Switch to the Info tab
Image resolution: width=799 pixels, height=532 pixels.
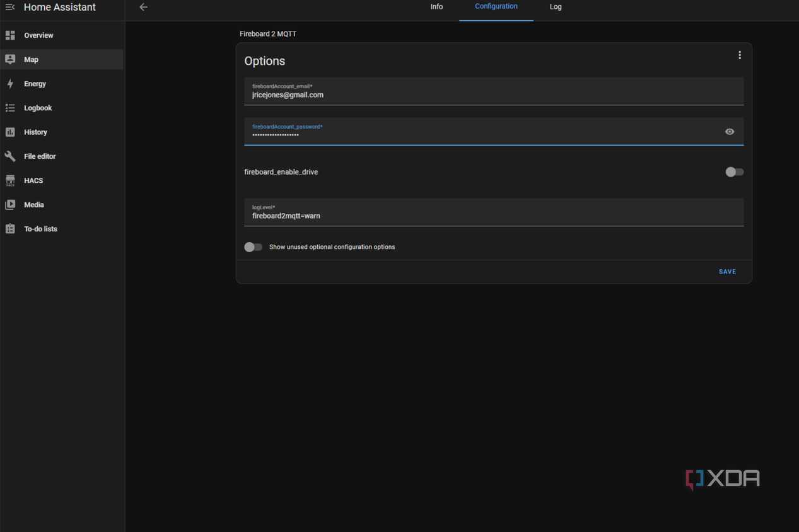(x=436, y=7)
